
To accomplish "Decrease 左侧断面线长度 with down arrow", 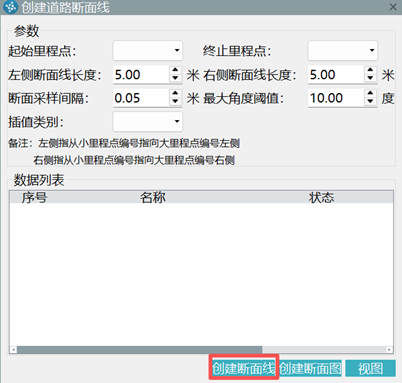I will pyautogui.click(x=175, y=79).
